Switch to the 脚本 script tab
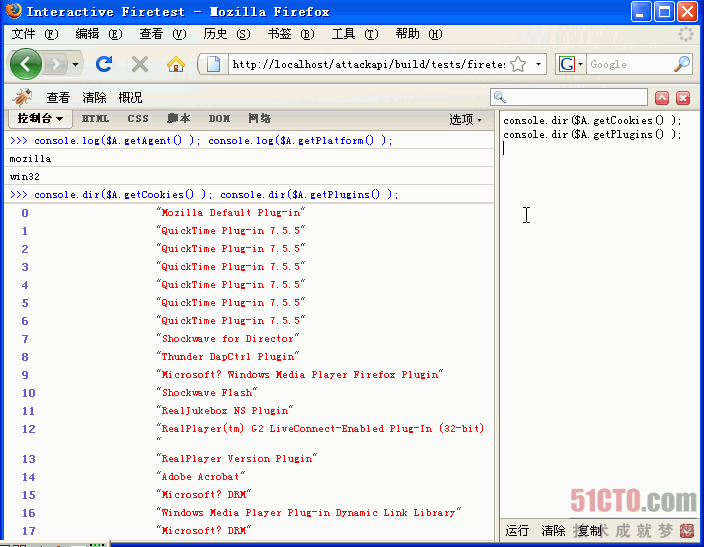Image resolution: width=704 pixels, height=547 pixels. tap(179, 119)
